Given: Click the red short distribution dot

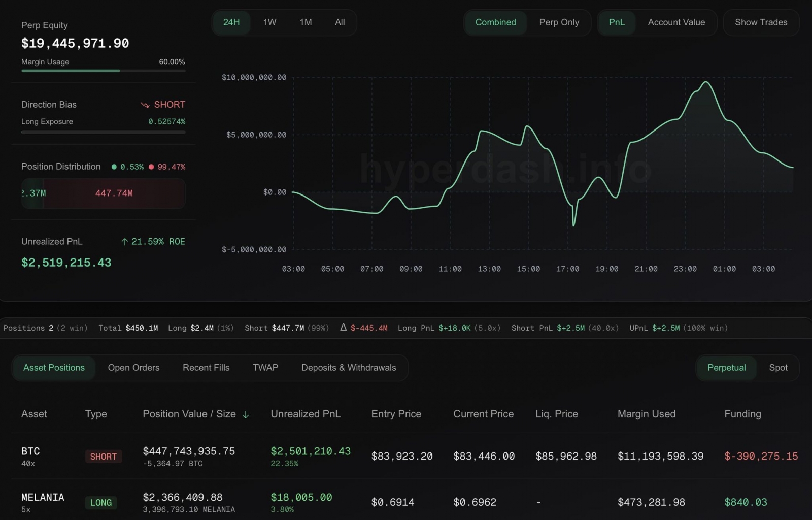Looking at the screenshot, I should click(x=151, y=167).
